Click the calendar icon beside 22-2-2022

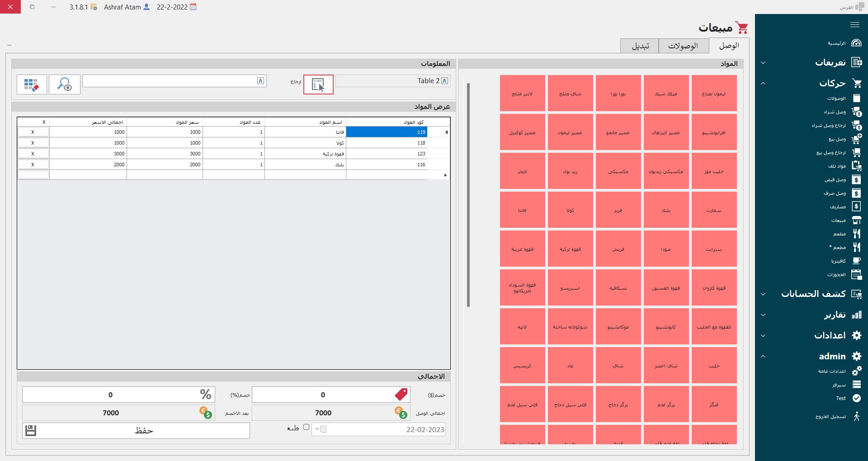193,7
